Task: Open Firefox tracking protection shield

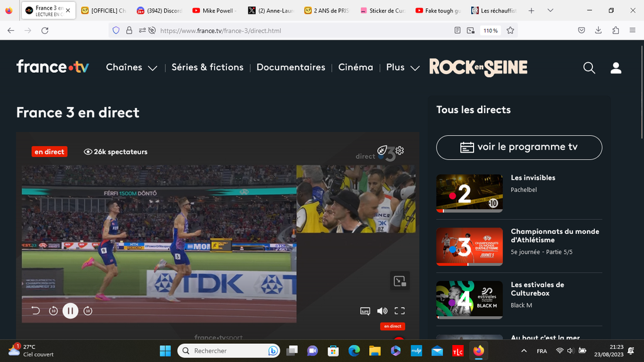Action: coord(116,30)
